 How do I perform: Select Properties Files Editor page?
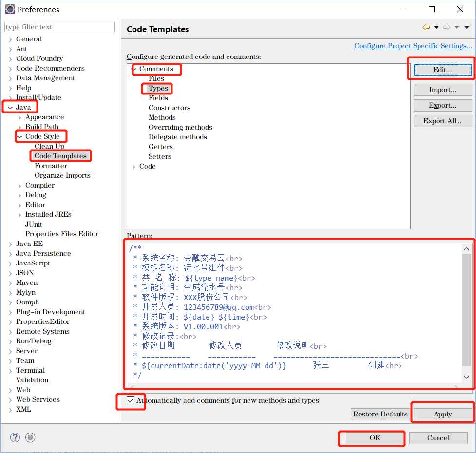click(61, 234)
